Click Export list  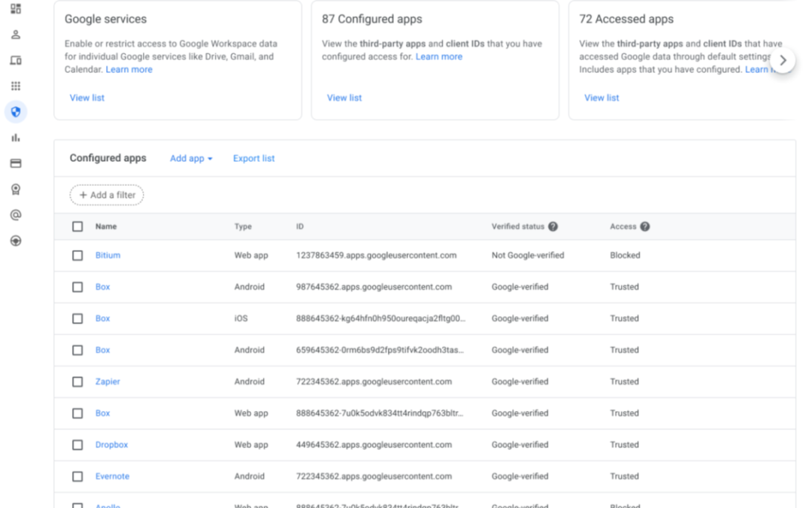pyautogui.click(x=254, y=159)
